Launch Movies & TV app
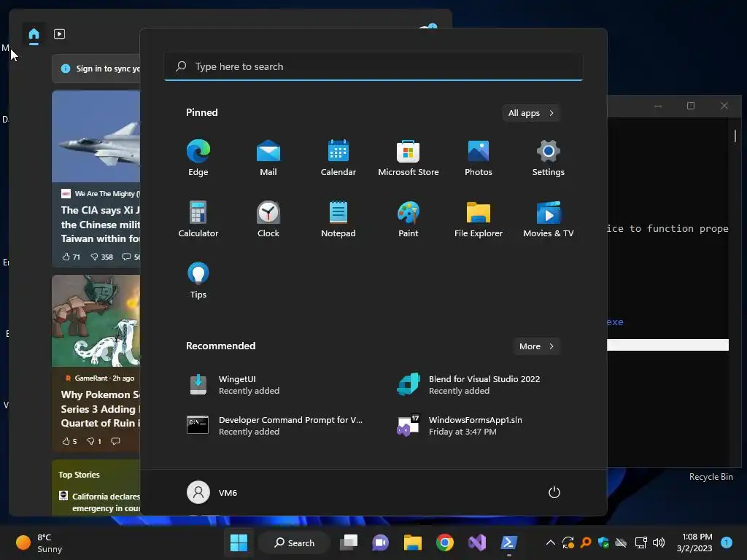747x560 pixels. pyautogui.click(x=549, y=219)
